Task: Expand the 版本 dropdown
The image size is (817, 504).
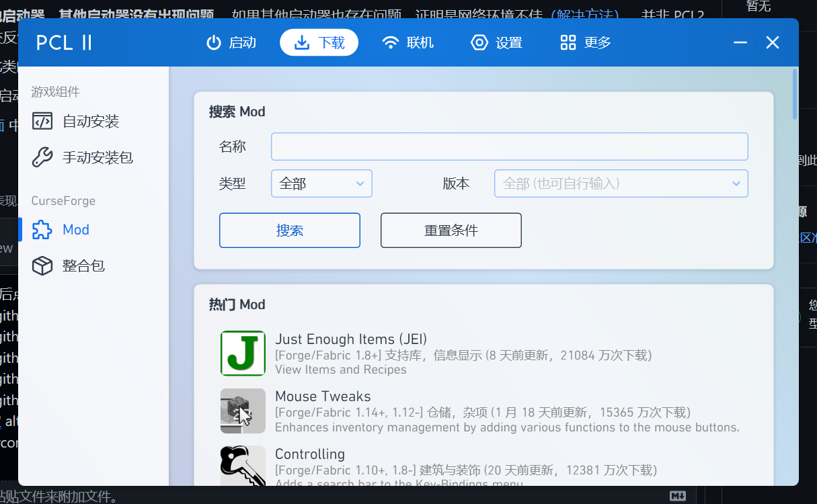Action: 620,183
